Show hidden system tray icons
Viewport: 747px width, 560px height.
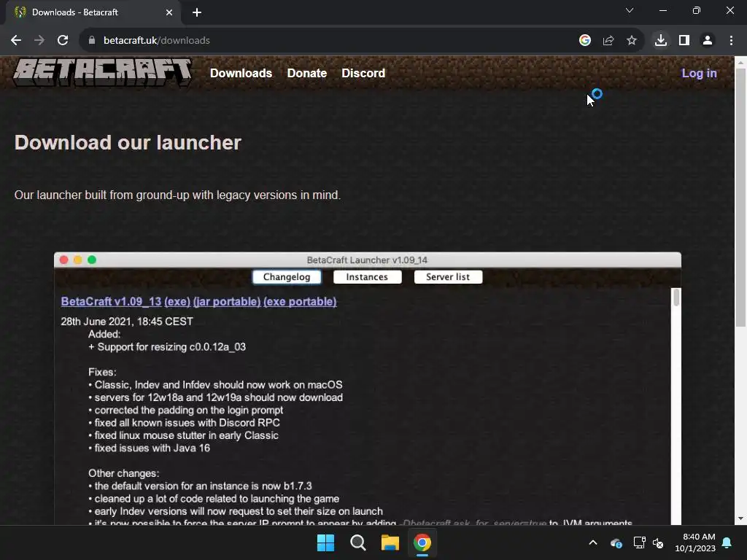click(593, 542)
